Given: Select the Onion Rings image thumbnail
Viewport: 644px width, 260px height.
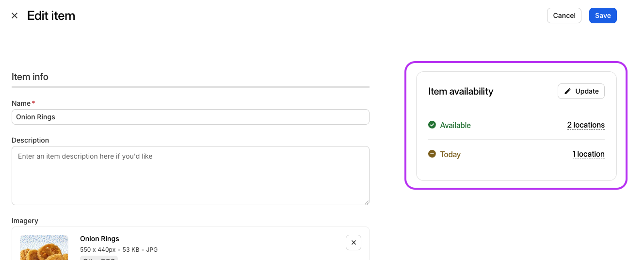Looking at the screenshot, I should click(44, 247).
